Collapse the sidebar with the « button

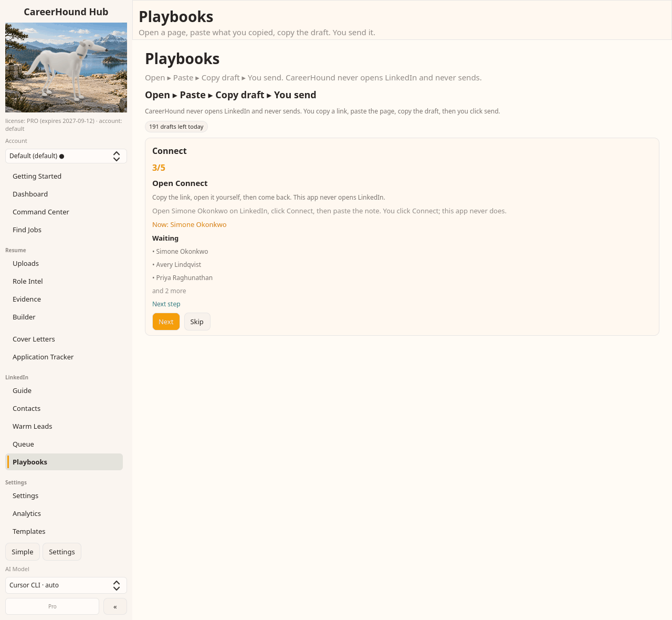[115, 606]
